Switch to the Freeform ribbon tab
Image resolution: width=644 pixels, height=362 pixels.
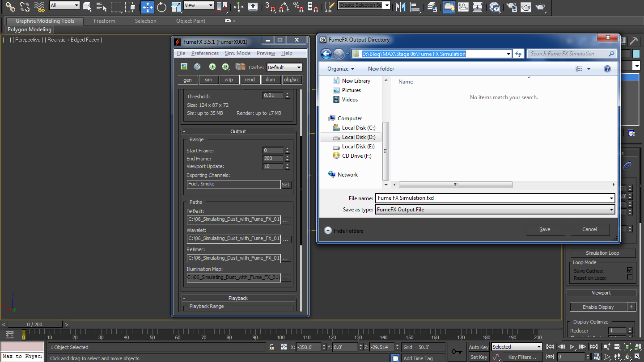pos(105,21)
